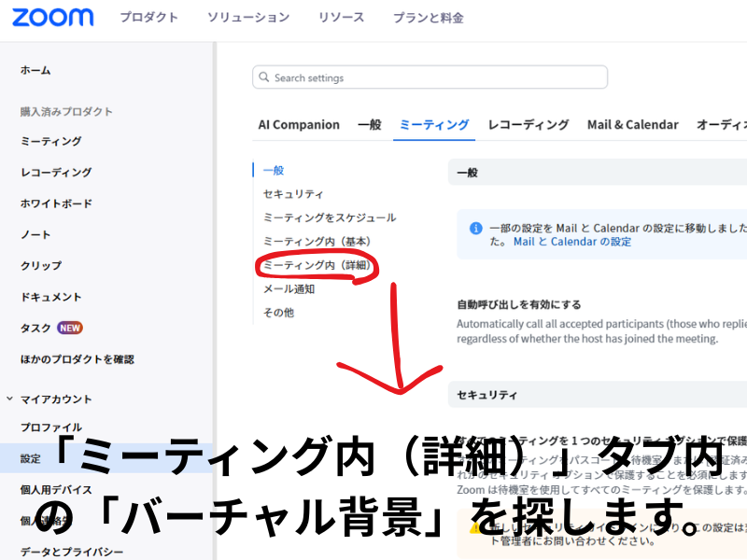Open ミーティング in left sidebar

pyautogui.click(x=51, y=142)
